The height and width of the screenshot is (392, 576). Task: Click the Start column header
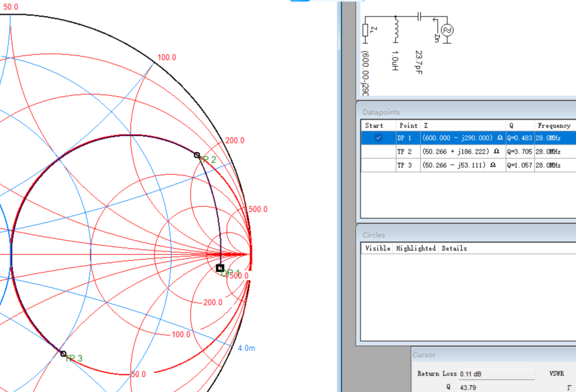point(379,125)
